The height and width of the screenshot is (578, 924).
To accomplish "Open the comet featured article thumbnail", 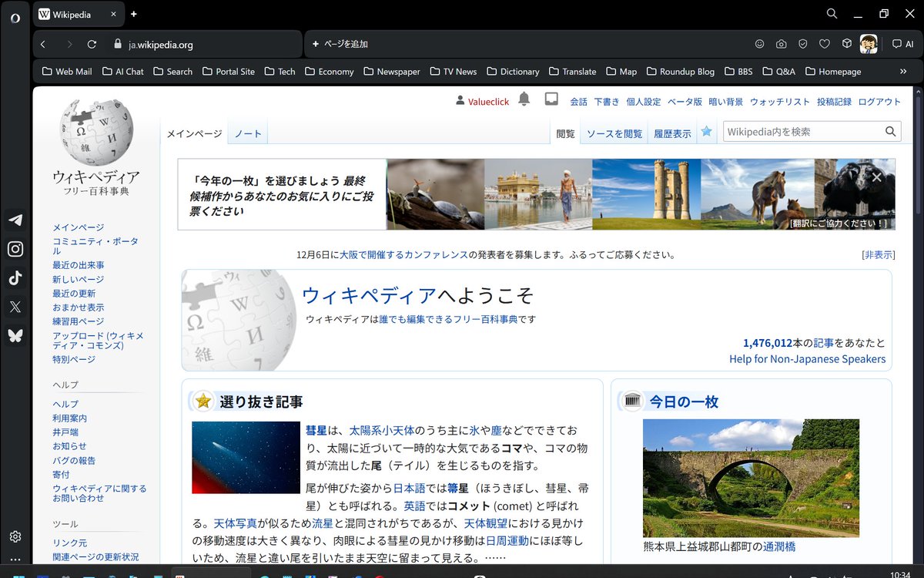I will [x=246, y=457].
